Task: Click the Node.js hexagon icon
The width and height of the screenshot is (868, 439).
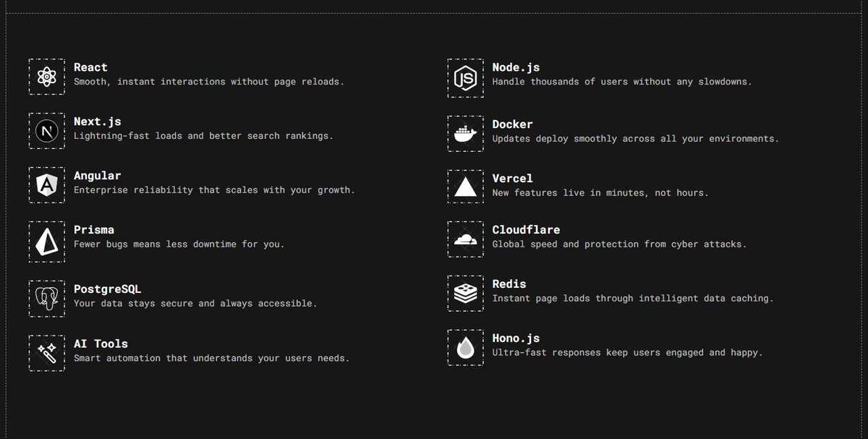Action: [x=465, y=77]
